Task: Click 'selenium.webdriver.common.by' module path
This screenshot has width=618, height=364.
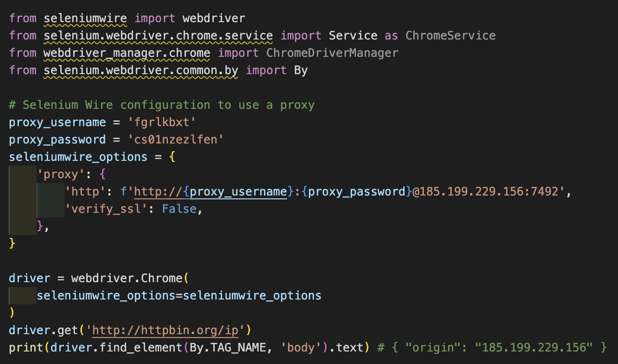Action: (141, 70)
